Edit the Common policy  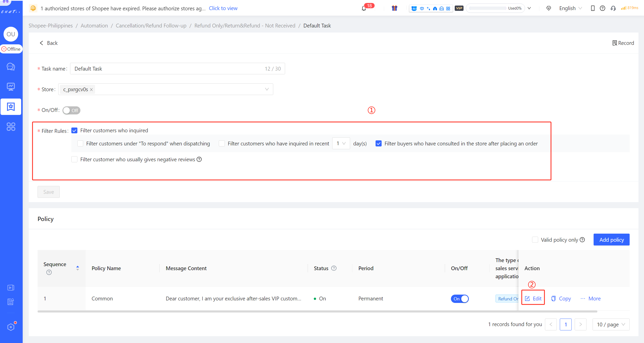point(533,299)
